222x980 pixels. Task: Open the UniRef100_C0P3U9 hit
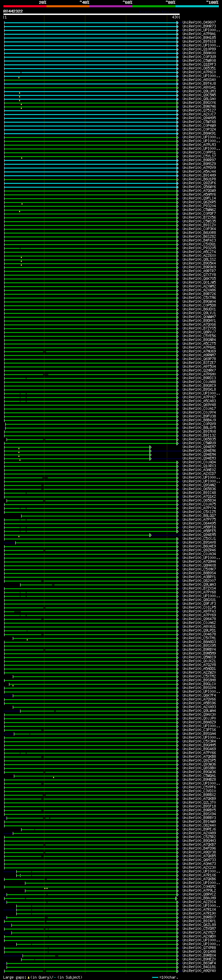[x=199, y=57]
